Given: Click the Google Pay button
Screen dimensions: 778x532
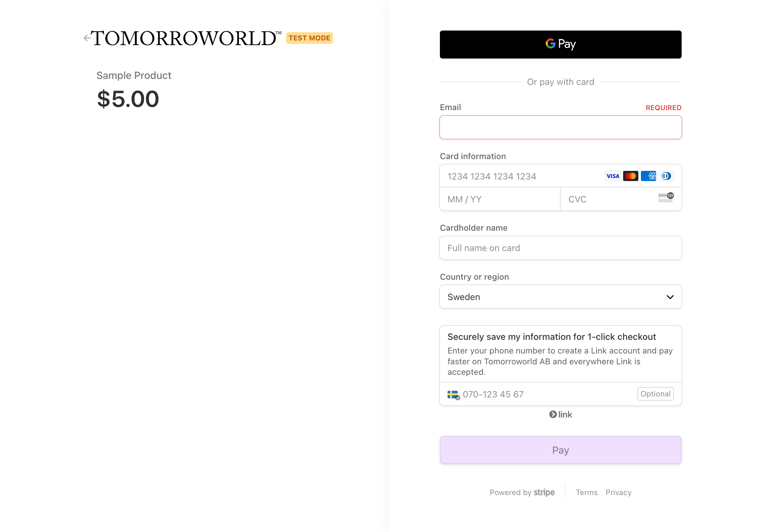Looking at the screenshot, I should pyautogui.click(x=560, y=44).
